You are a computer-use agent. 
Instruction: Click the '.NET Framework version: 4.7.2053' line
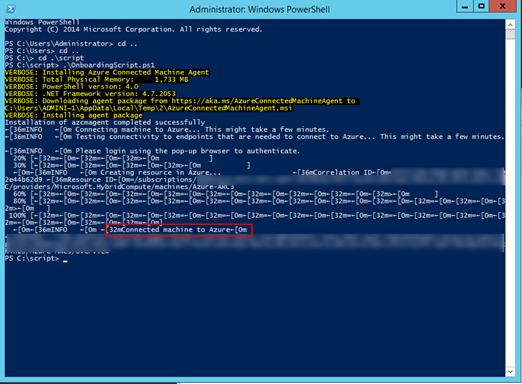tap(90, 94)
